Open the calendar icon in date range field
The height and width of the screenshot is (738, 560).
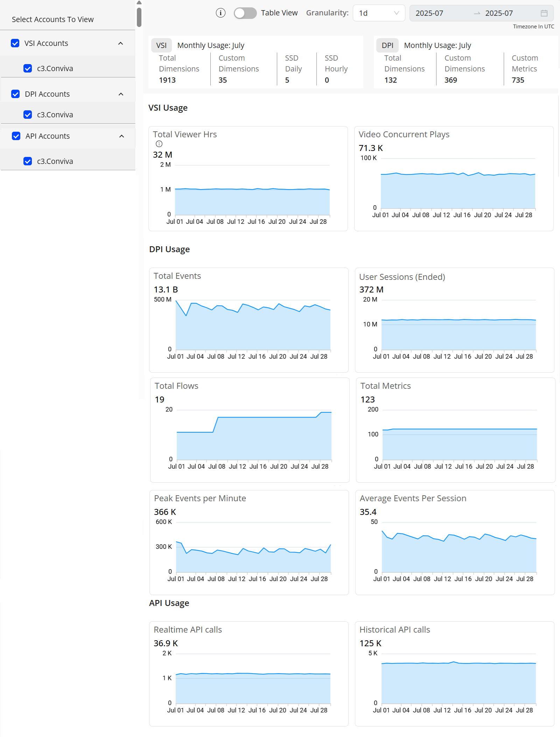pyautogui.click(x=544, y=13)
